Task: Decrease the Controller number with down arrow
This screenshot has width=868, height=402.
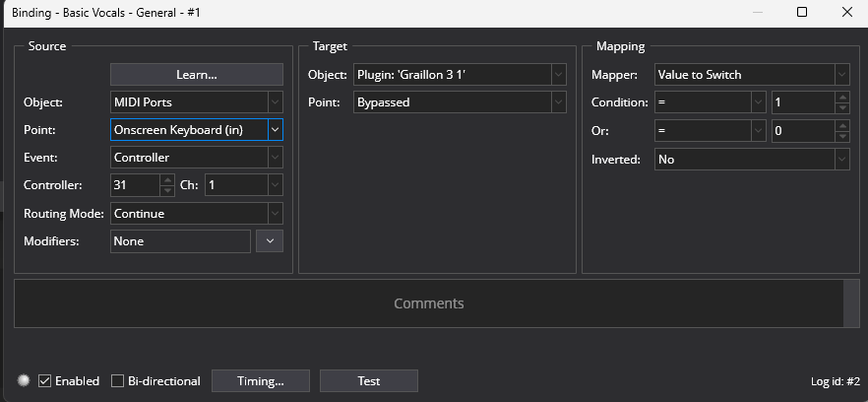Action: click(167, 190)
